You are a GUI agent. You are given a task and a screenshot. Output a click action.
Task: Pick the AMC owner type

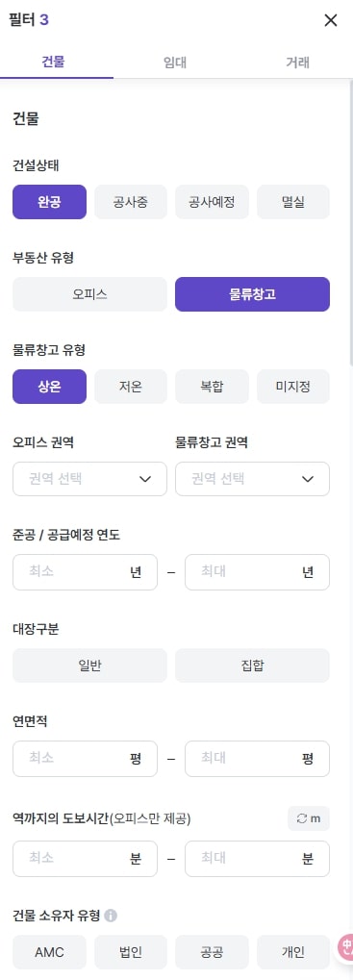click(49, 952)
